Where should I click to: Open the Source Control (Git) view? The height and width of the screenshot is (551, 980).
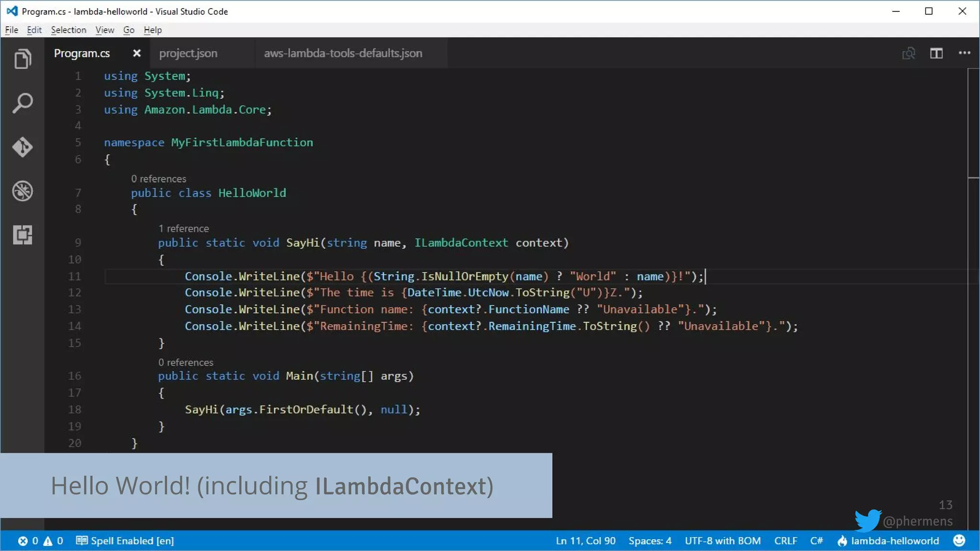tap(22, 147)
